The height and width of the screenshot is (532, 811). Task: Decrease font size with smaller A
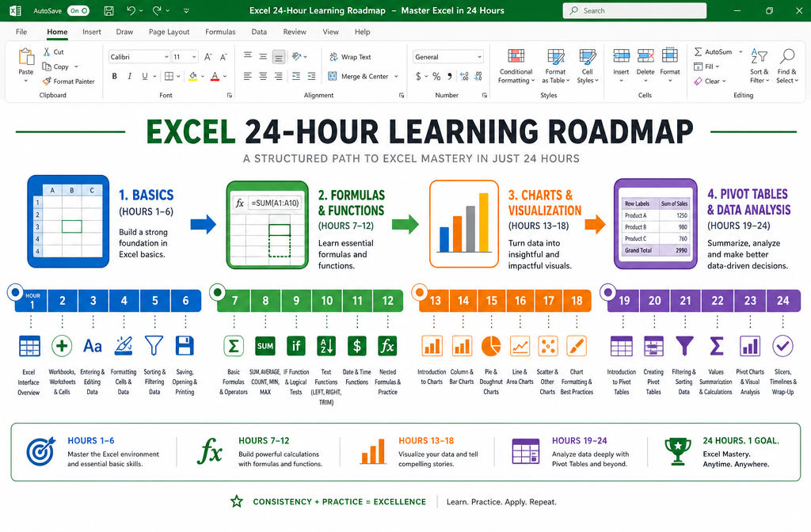[x=223, y=57]
